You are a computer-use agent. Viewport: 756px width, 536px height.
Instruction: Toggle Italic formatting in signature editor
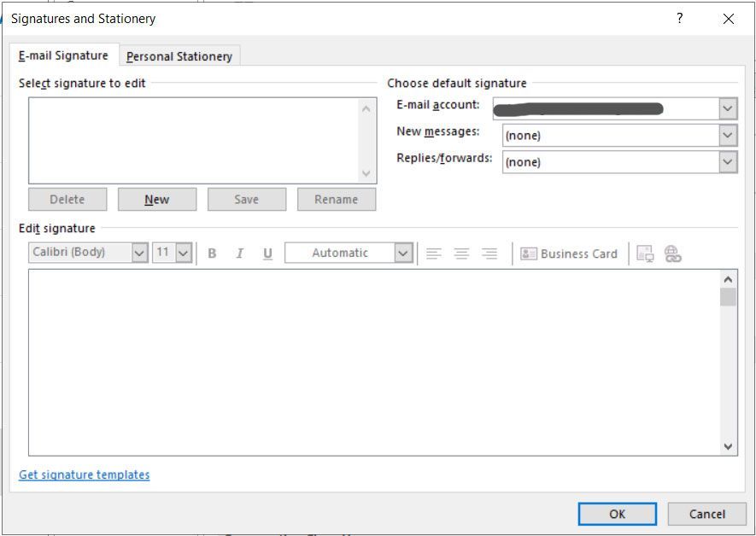click(x=240, y=253)
